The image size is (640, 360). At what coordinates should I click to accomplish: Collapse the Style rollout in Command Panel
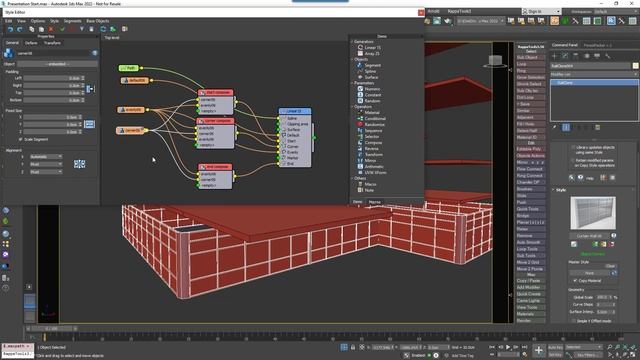(x=561, y=190)
